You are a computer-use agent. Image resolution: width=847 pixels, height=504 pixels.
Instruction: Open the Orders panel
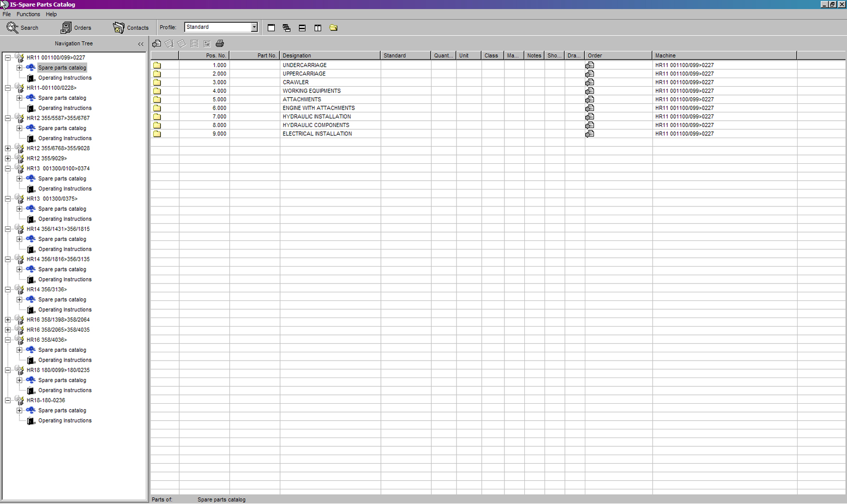click(x=76, y=28)
